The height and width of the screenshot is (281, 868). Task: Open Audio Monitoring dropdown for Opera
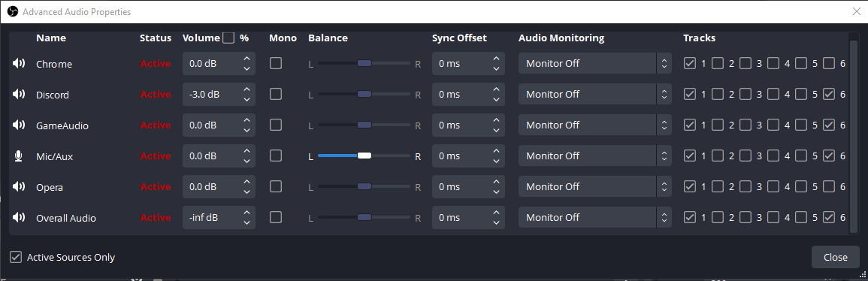(595, 186)
